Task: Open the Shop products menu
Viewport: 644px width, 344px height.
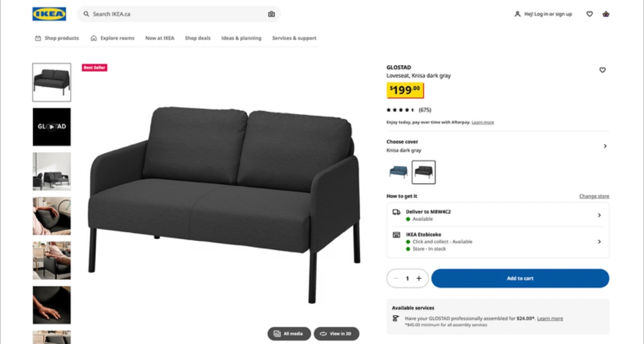Action: coord(57,38)
